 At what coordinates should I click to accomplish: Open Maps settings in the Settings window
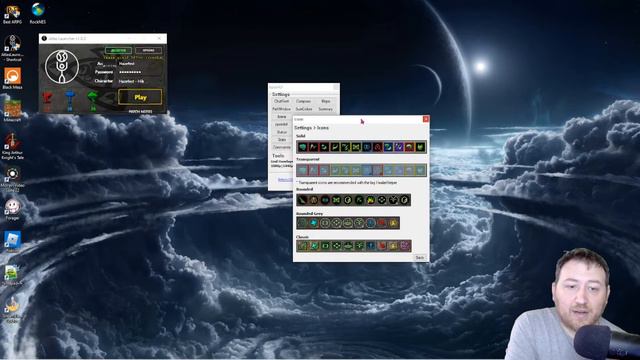325,101
